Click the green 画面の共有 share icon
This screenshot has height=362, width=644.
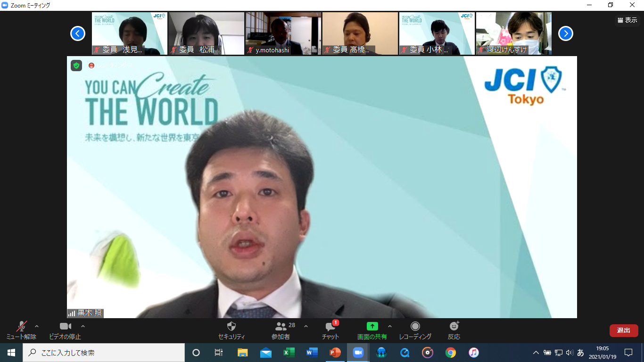pyautogui.click(x=372, y=326)
